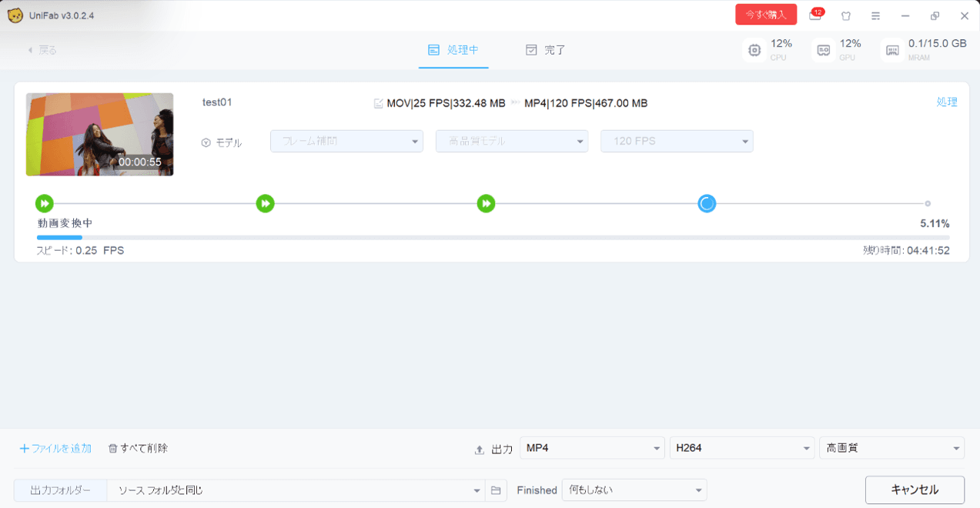
Task: Click the back arrow icon
Action: pyautogui.click(x=30, y=50)
